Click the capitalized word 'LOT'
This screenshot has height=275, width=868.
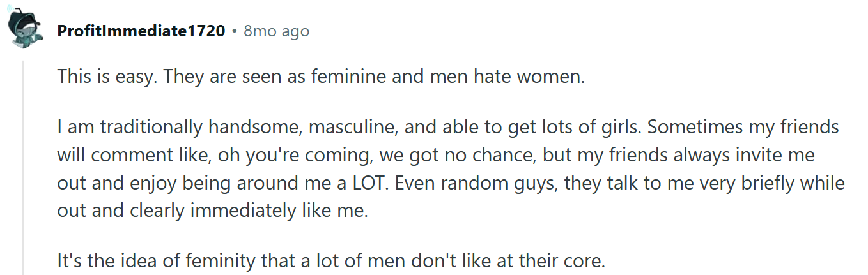tap(366, 183)
